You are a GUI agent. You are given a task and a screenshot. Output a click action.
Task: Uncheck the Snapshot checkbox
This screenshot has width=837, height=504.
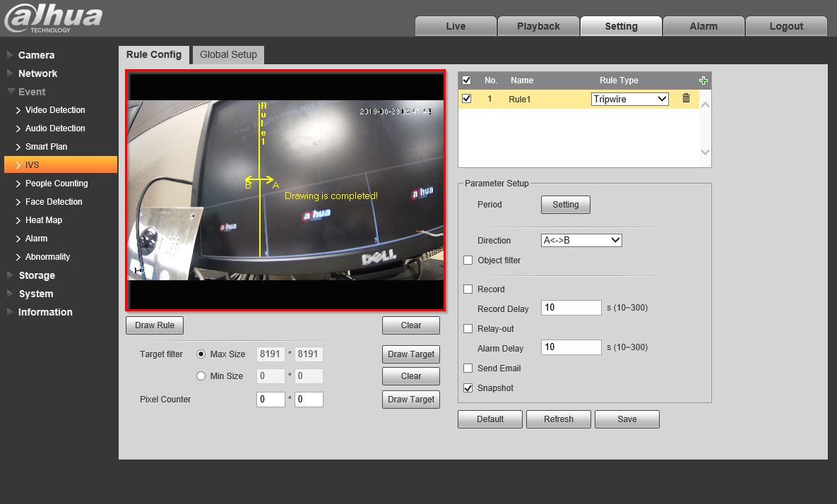pyautogui.click(x=468, y=388)
